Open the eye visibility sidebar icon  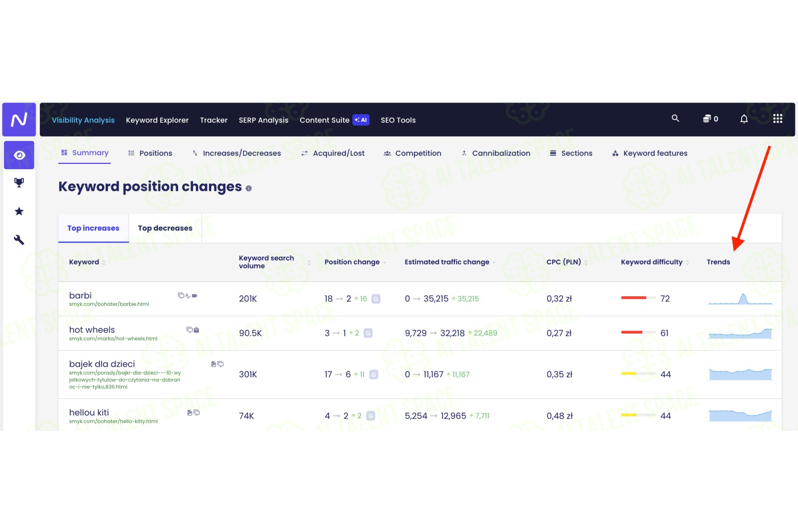[19, 155]
